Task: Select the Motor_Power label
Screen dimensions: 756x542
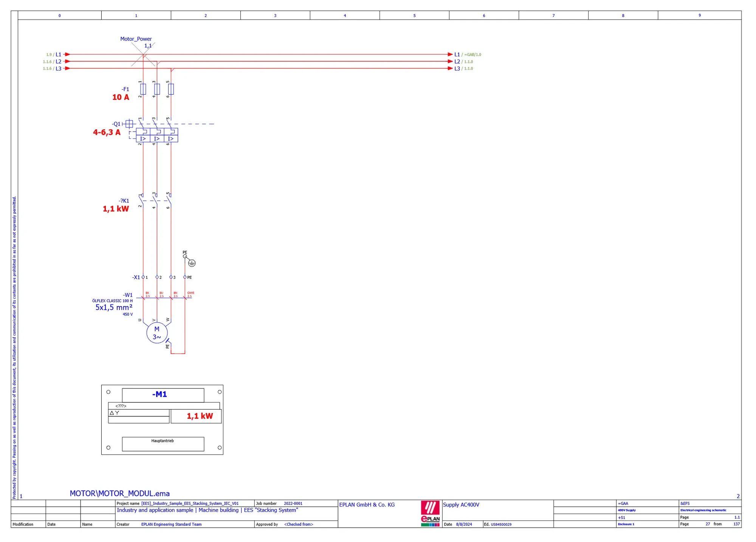Action: pyautogui.click(x=136, y=39)
